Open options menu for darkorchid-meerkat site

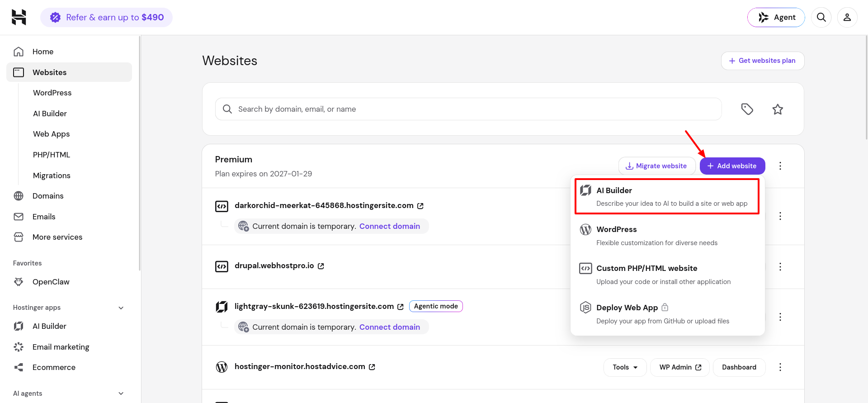(780, 216)
